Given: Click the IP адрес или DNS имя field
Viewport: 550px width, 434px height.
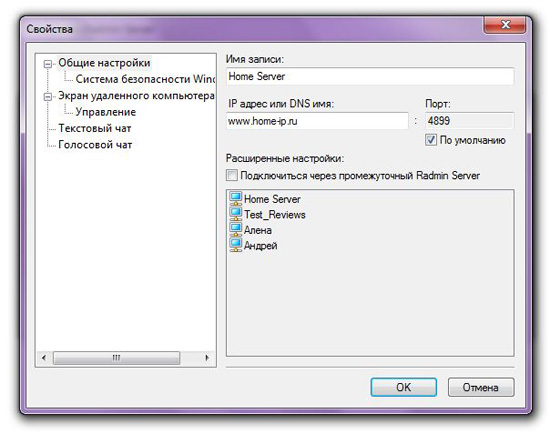Looking at the screenshot, I should click(317, 121).
